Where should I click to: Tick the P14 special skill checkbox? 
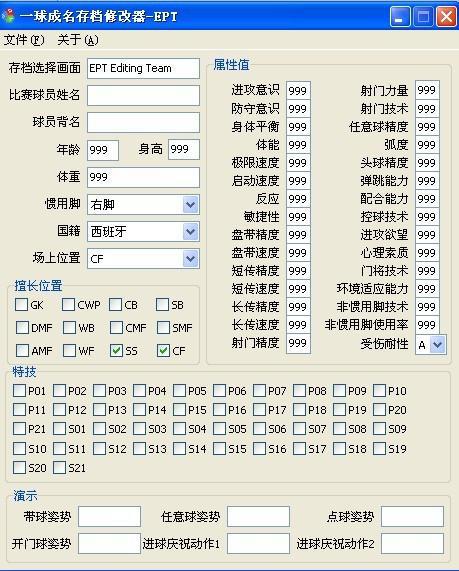(140, 409)
